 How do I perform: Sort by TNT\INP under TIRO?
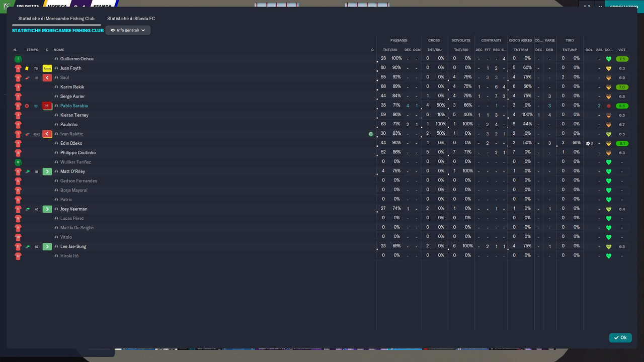coord(570,50)
